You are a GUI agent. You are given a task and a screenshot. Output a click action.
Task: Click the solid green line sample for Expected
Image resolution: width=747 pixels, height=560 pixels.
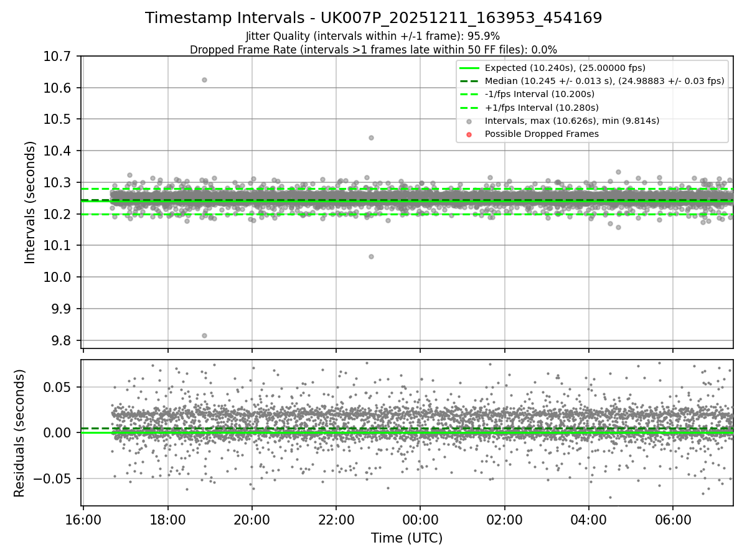click(469, 68)
